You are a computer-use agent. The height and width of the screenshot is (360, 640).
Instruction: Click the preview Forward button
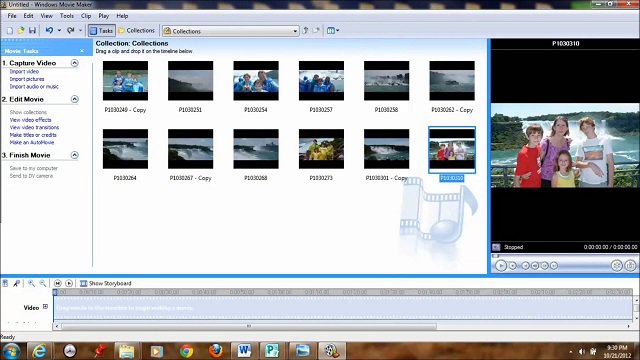(x=554, y=266)
